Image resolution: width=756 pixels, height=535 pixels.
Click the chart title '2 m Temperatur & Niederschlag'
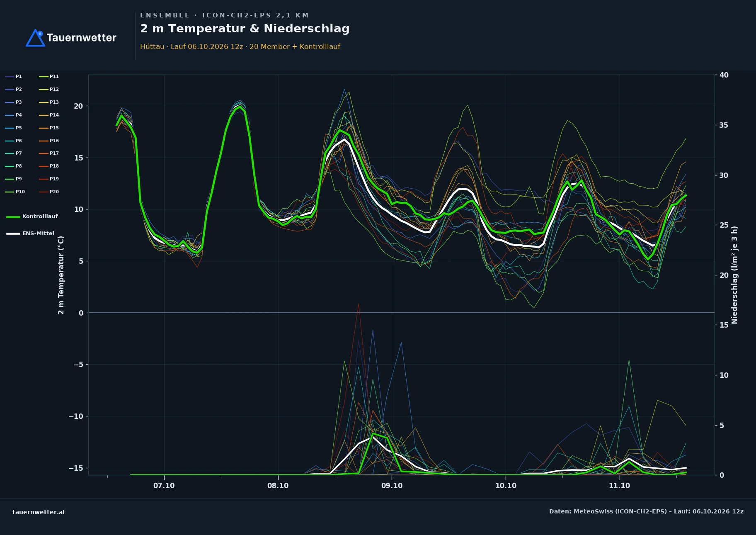click(x=245, y=29)
